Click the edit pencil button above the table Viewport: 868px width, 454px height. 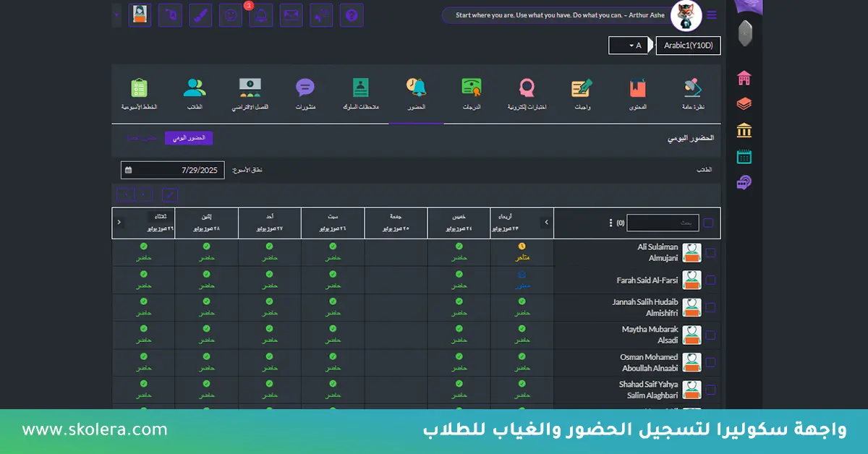pyautogui.click(x=169, y=194)
